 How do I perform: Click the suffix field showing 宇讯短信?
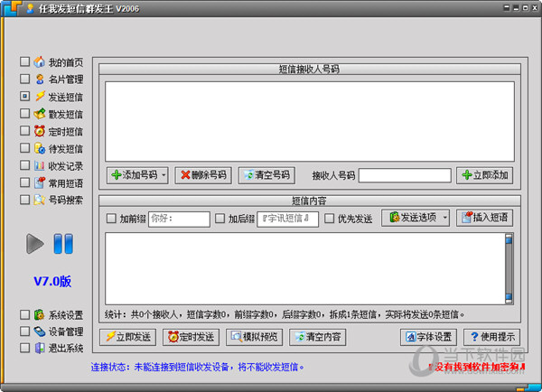[287, 219]
